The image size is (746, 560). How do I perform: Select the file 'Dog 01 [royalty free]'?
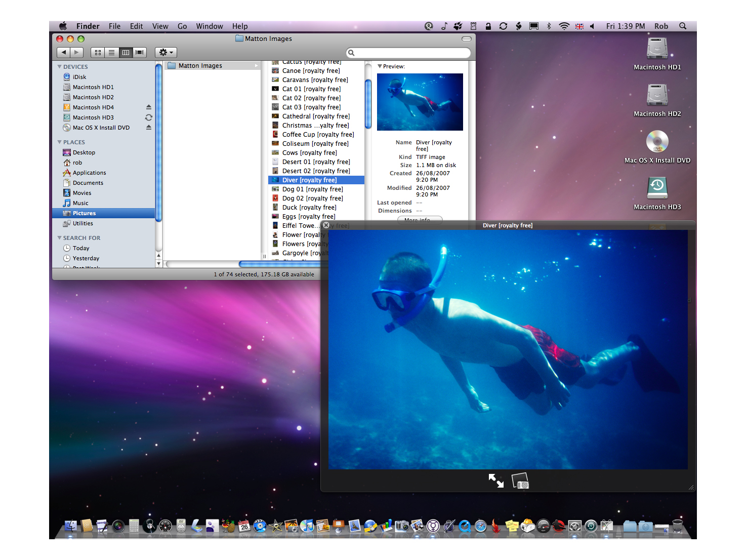pyautogui.click(x=316, y=189)
